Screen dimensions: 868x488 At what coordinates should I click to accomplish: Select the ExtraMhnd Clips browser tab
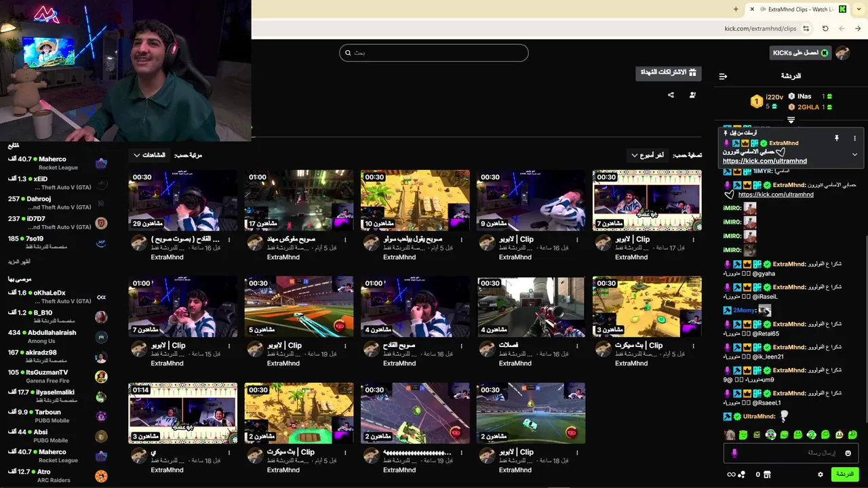[799, 9]
